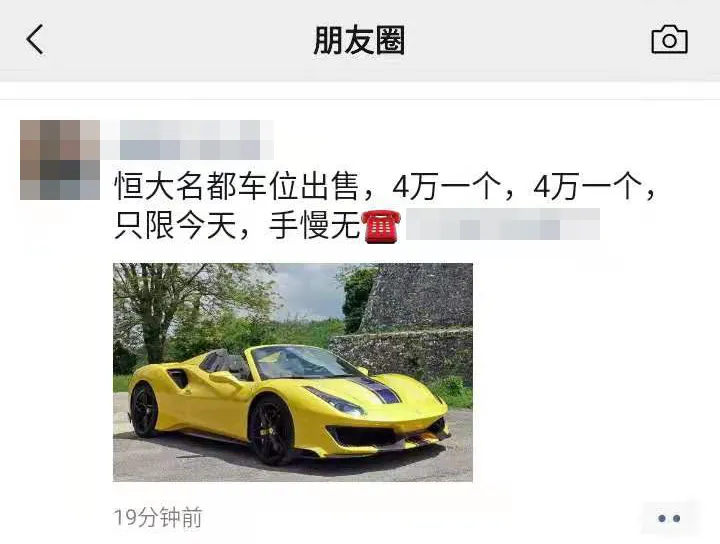Tap the red telephone emoji in the post

click(x=381, y=226)
